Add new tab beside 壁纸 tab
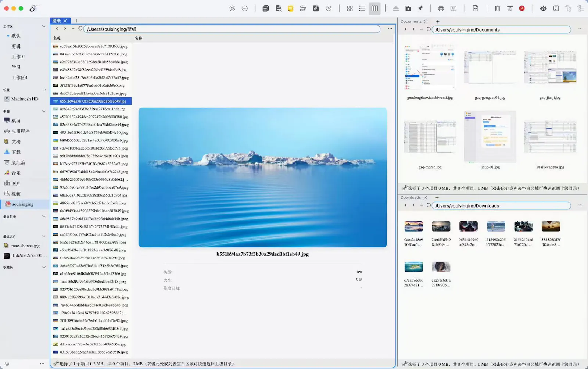The height and width of the screenshot is (369, 588). tap(77, 21)
